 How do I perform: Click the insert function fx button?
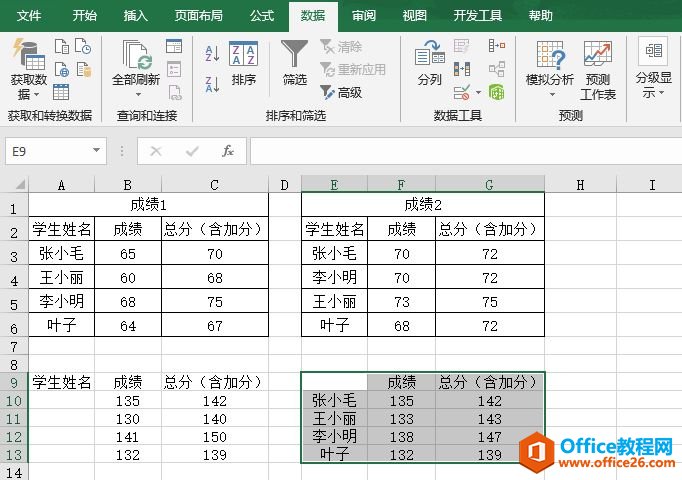tap(227, 151)
